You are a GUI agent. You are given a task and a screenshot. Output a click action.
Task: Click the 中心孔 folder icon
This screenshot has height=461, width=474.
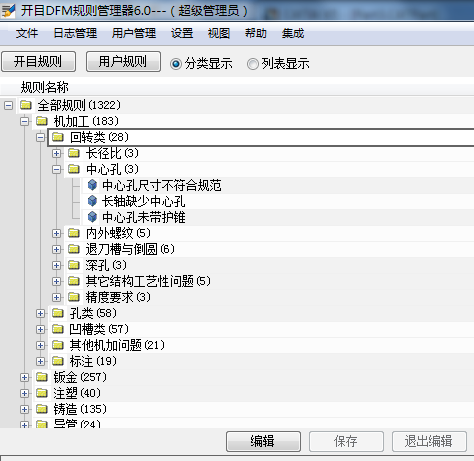pyautogui.click(x=74, y=169)
